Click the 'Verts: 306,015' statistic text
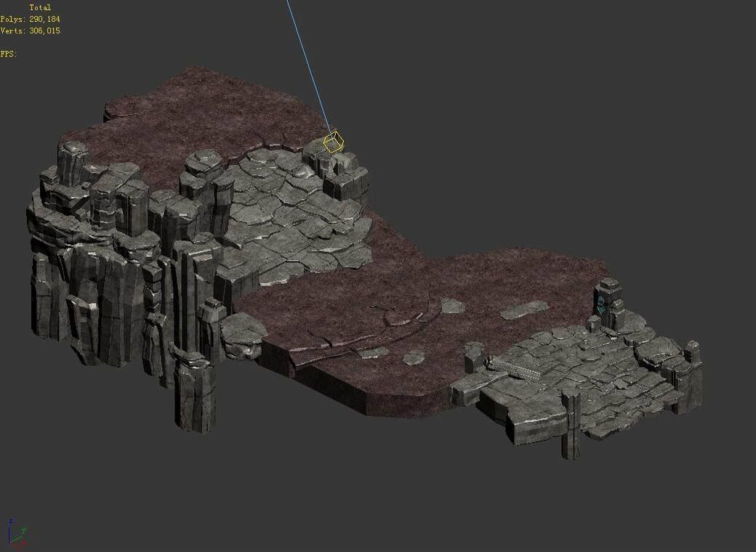The width and height of the screenshot is (756, 552). (30, 31)
